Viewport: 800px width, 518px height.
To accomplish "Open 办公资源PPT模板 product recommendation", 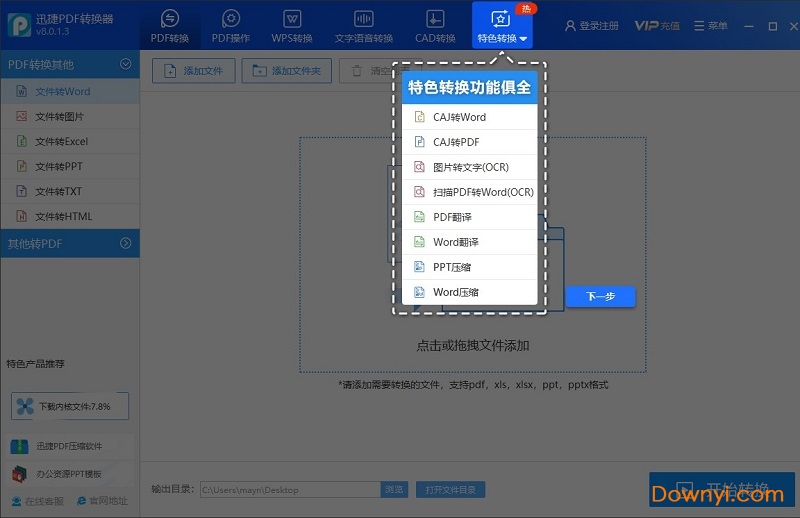I will 70,474.
